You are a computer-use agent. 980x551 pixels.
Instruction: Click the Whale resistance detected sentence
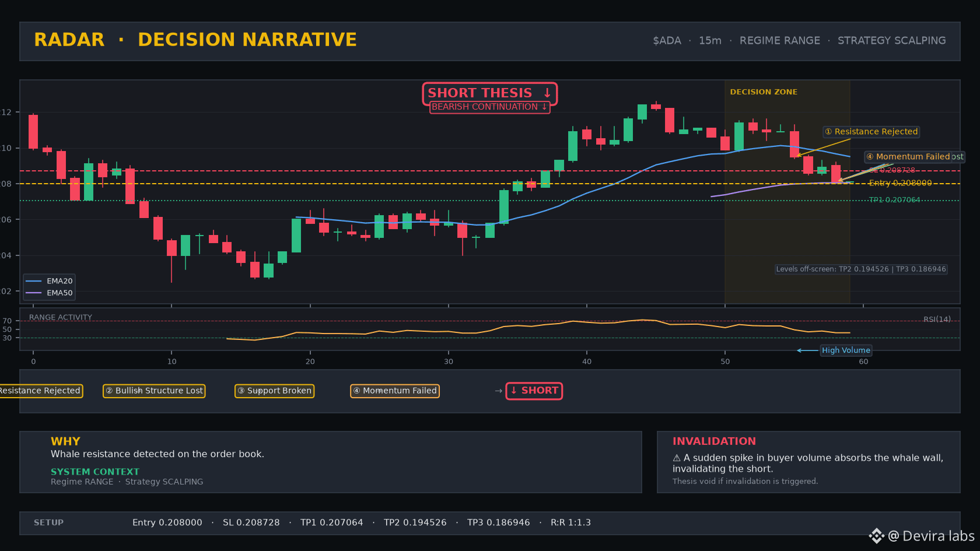click(157, 454)
